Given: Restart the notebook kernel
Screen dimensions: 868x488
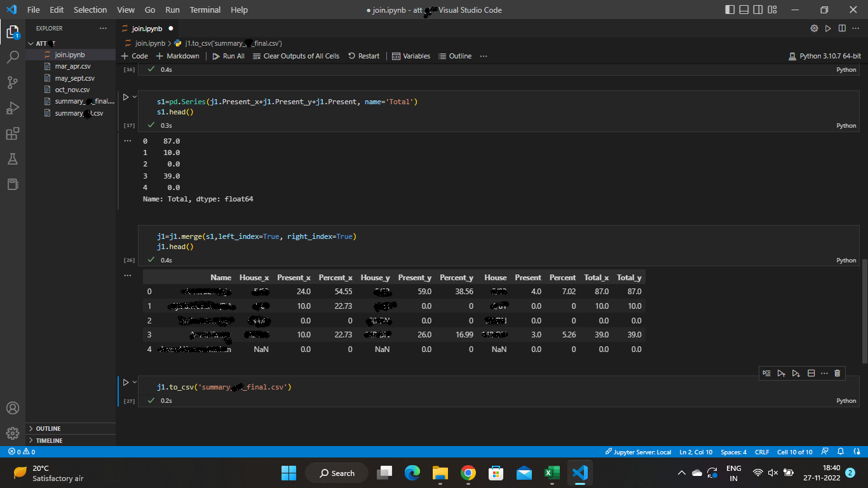Looking at the screenshot, I should 363,56.
